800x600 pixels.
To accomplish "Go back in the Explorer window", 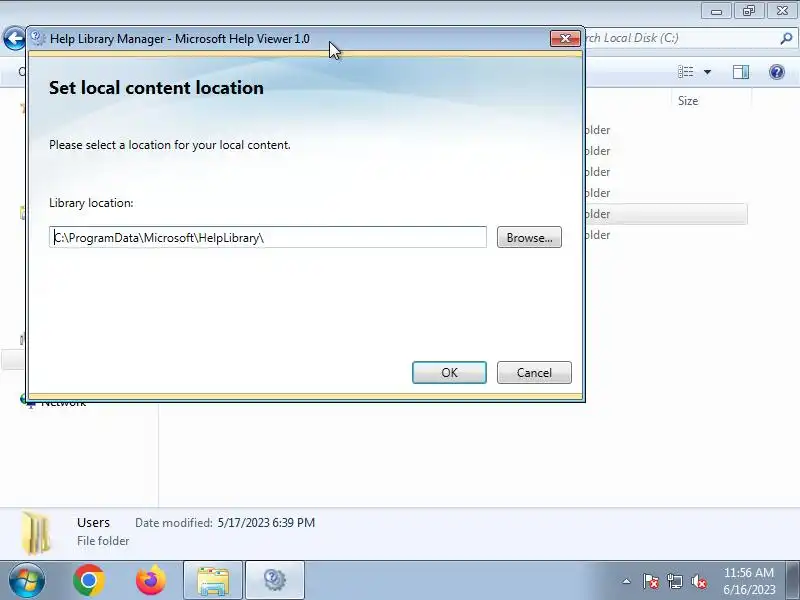I will click(14, 38).
